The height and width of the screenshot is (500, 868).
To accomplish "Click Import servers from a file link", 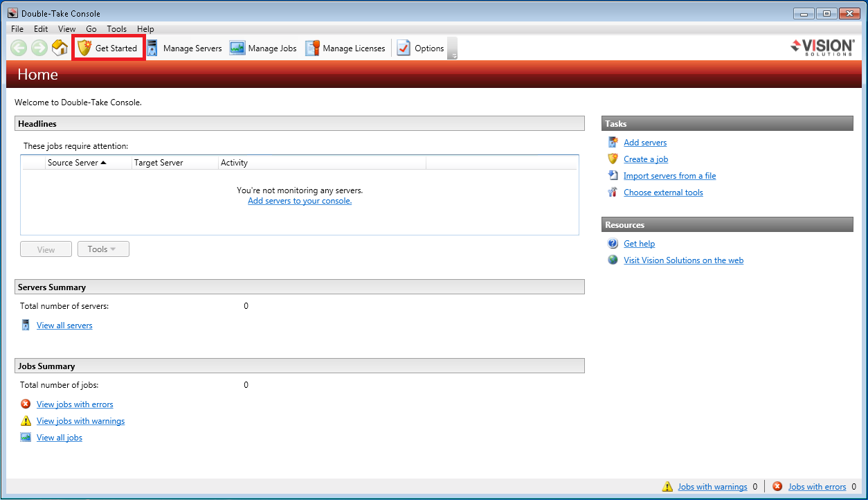I will click(x=669, y=176).
